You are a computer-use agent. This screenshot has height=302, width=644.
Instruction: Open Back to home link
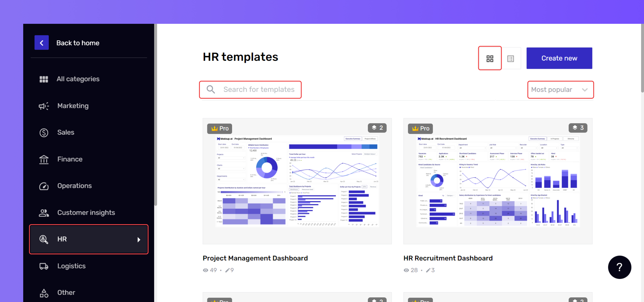click(78, 43)
